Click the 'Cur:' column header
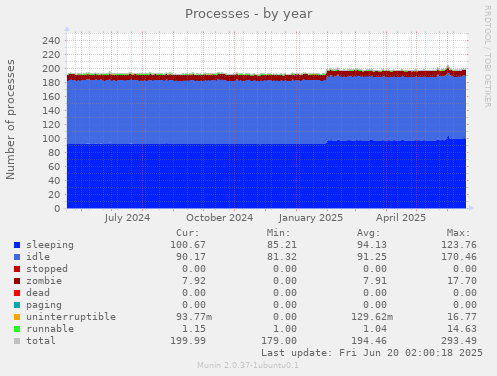Image resolution: width=497 pixels, height=376 pixels. (x=188, y=233)
